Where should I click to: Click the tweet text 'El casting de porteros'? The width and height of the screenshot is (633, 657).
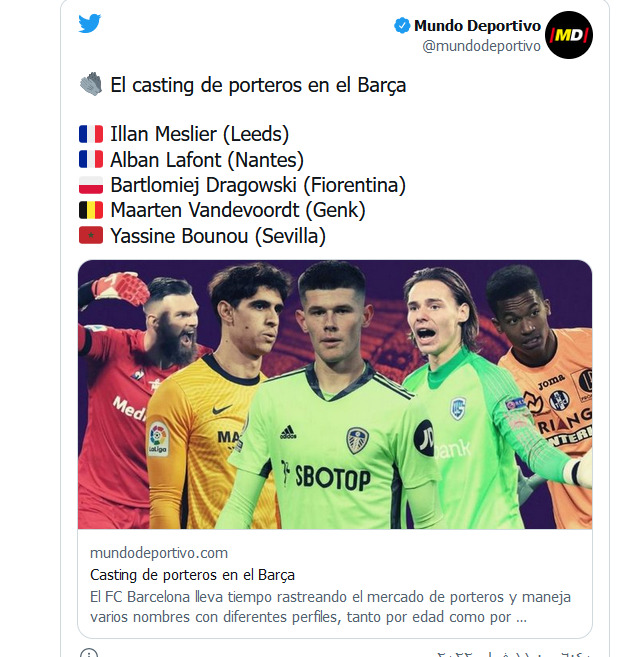point(258,86)
